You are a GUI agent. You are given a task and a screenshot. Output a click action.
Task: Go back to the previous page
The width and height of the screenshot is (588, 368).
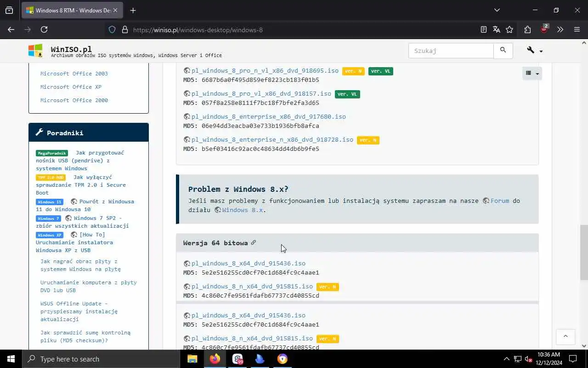tap(11, 29)
